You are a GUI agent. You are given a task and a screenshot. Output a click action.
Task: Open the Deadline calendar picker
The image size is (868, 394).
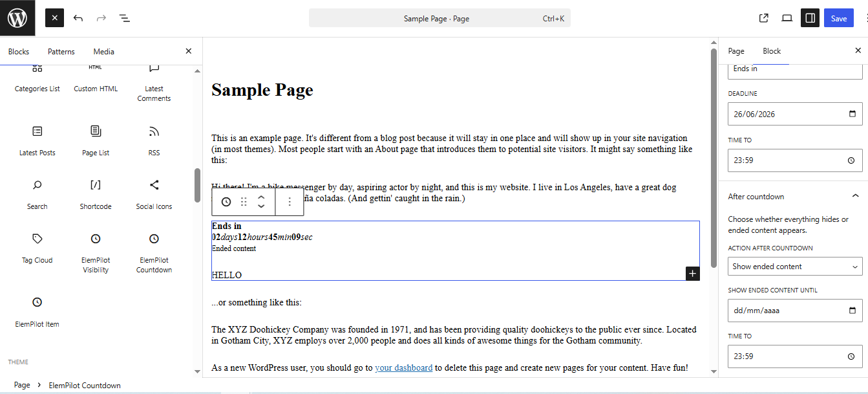[852, 114]
